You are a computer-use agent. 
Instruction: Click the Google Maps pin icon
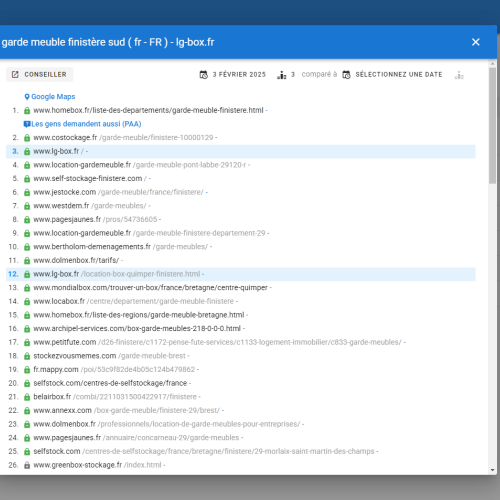click(27, 97)
